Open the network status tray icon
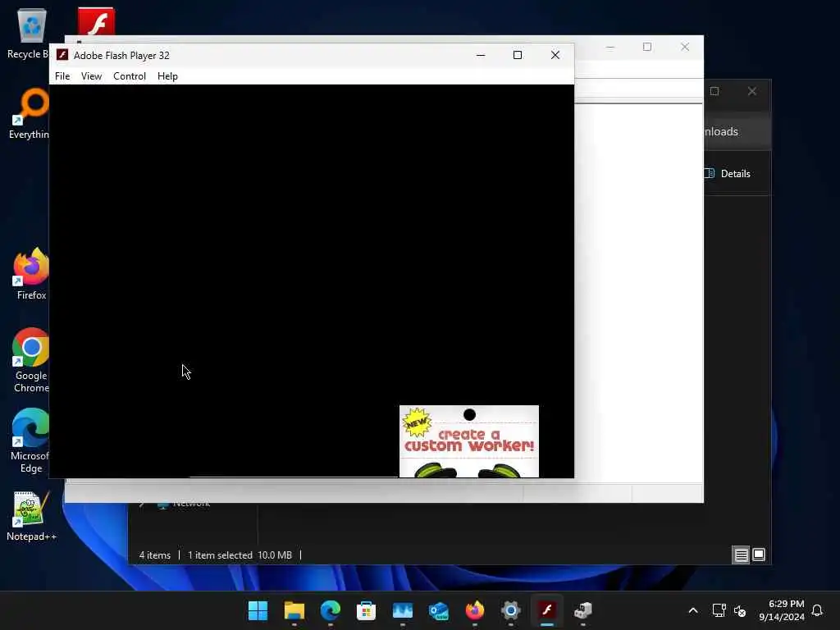Image resolution: width=840 pixels, height=630 pixels. [x=719, y=610]
